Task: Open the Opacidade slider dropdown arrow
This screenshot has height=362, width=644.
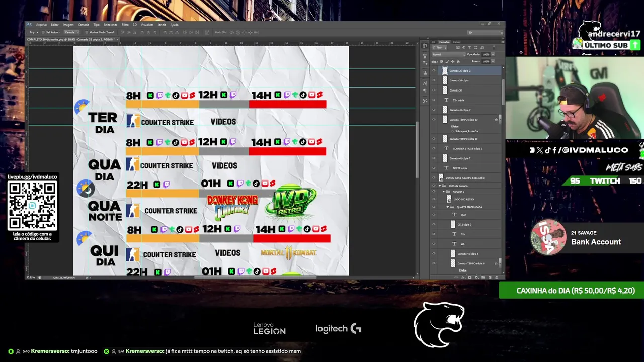Action: click(x=493, y=54)
